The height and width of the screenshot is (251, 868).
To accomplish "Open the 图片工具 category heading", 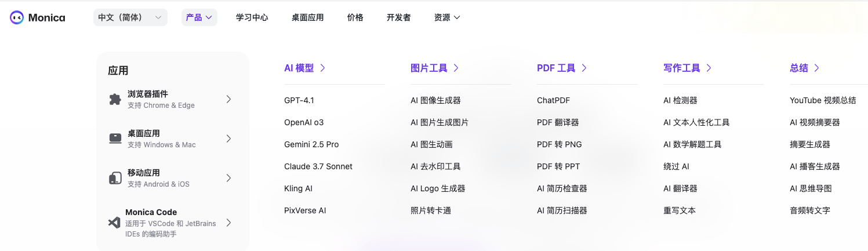I will [435, 68].
